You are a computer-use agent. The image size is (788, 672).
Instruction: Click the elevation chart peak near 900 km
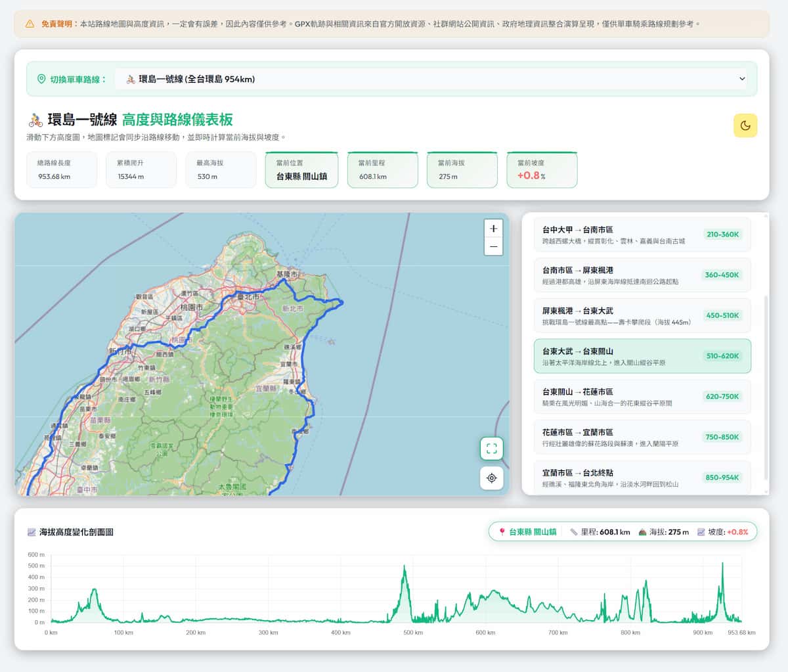pyautogui.click(x=723, y=564)
